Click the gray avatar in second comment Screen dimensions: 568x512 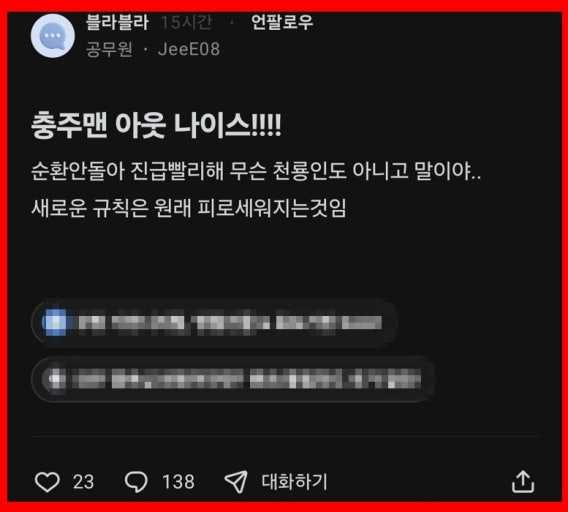tap(55, 379)
